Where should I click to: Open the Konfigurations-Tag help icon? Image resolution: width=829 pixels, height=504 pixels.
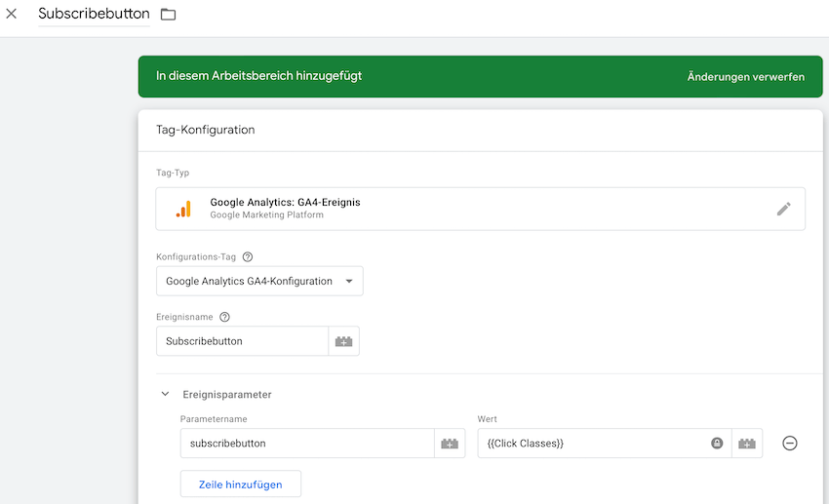click(x=248, y=257)
